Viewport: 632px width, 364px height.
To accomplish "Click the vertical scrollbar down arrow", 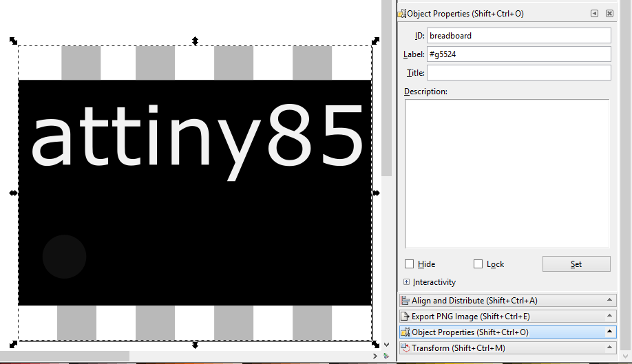I will [387, 345].
